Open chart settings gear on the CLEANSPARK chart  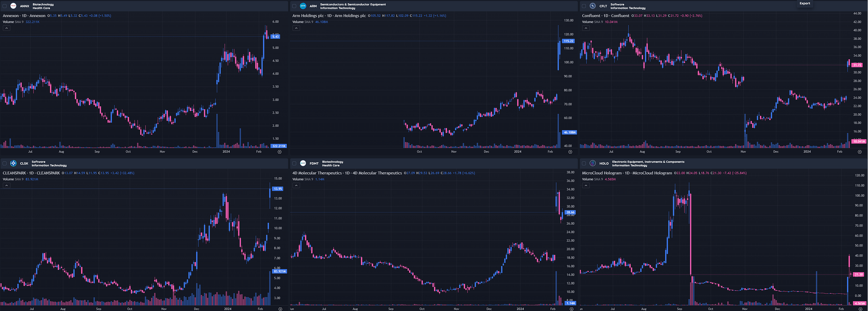(280, 309)
